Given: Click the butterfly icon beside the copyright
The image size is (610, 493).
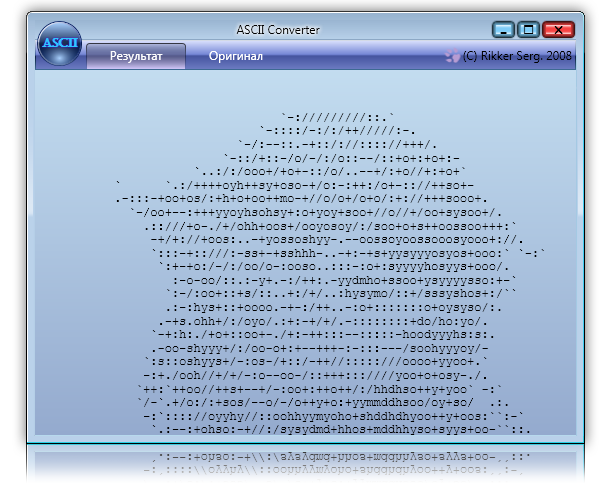Looking at the screenshot, I should tap(453, 57).
